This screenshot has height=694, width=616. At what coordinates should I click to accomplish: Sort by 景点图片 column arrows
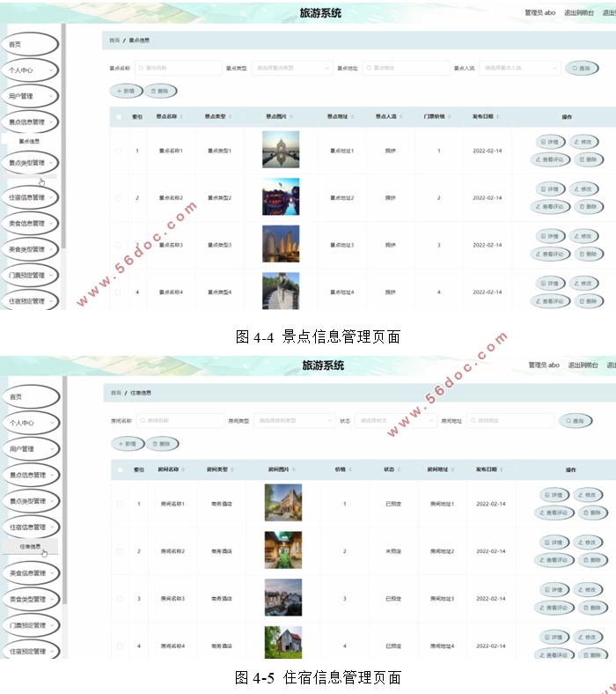(291, 116)
